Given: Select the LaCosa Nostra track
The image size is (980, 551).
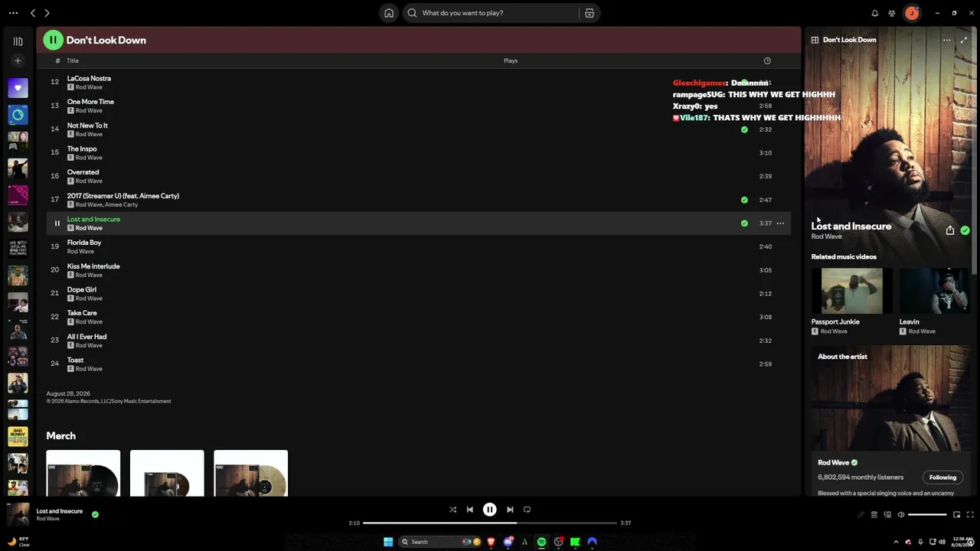Looking at the screenshot, I should pos(89,78).
